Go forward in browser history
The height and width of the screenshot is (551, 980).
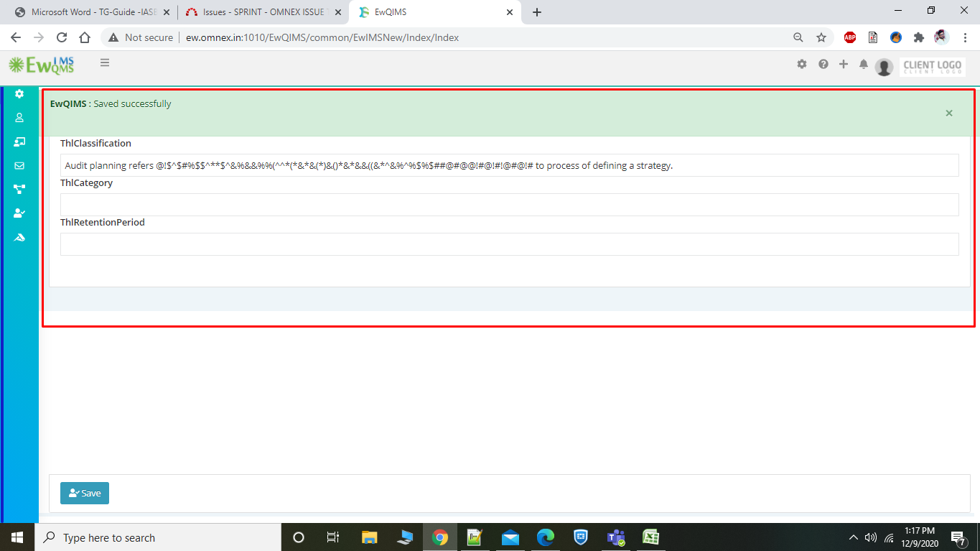click(x=39, y=37)
